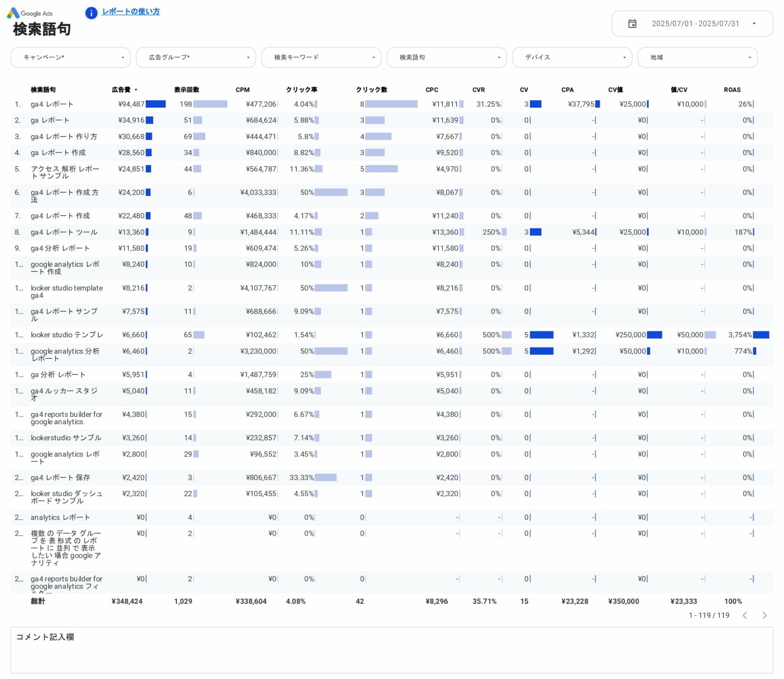784x679 pixels.
Task: Open the レポートの使い方 link
Action: [131, 12]
